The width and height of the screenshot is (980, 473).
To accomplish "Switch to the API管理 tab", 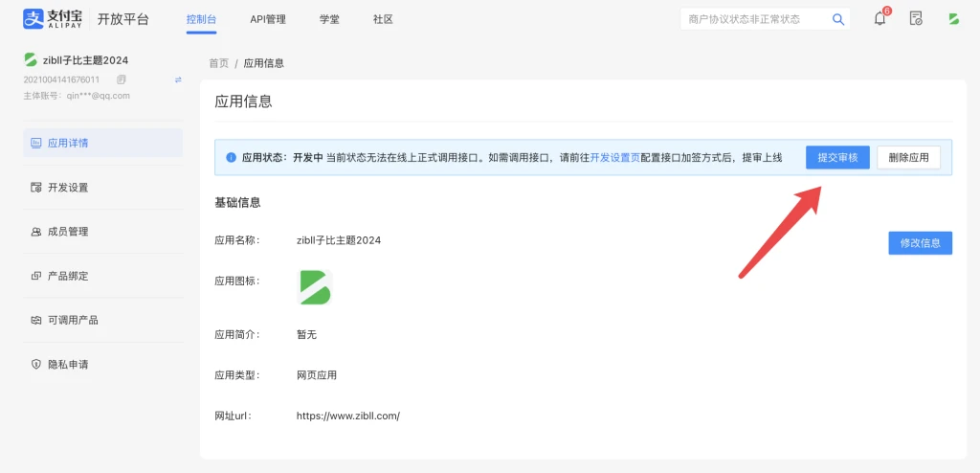I will tap(268, 19).
